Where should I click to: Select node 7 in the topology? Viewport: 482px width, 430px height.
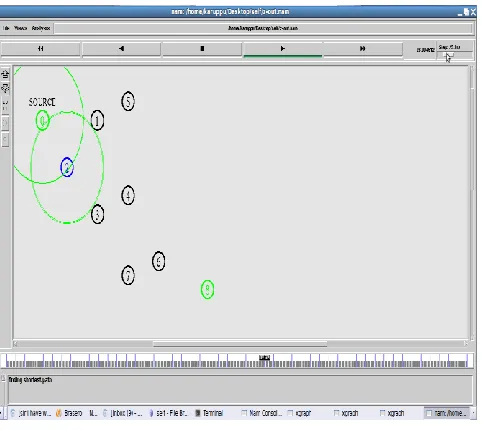click(128, 276)
